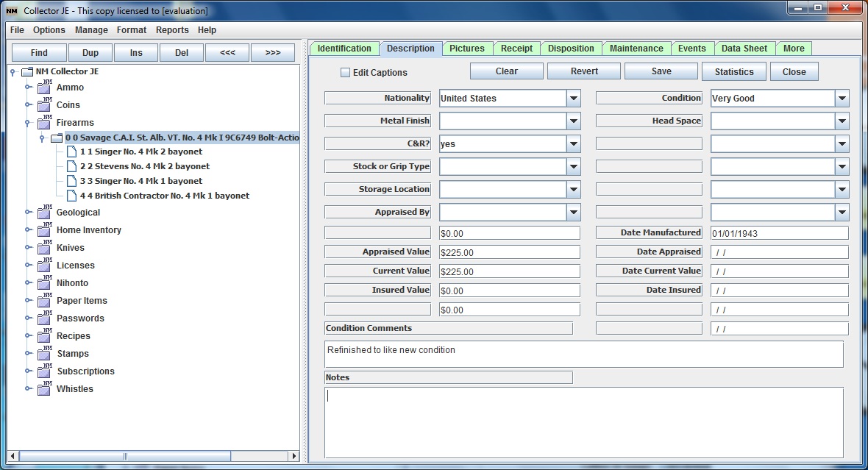The image size is (868, 470).
Task: Click the Whistles collection folder icon
Action: coord(44,388)
